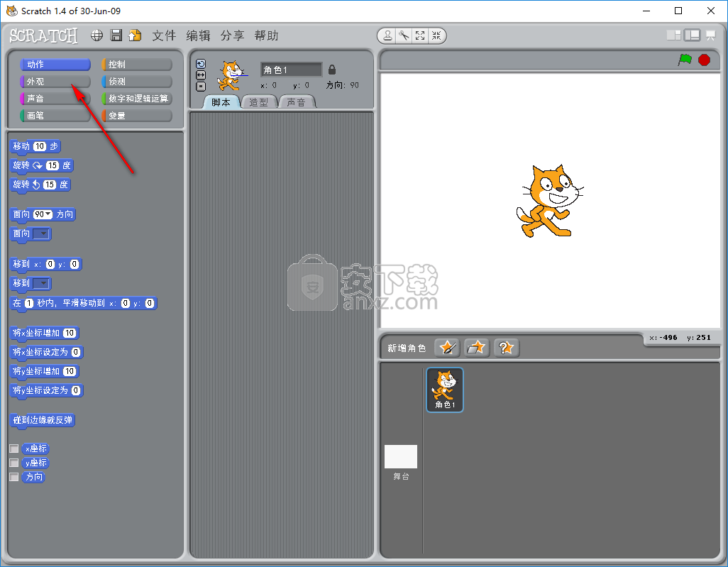Choose new sprite from file button
The height and width of the screenshot is (567, 728).
pos(476,347)
